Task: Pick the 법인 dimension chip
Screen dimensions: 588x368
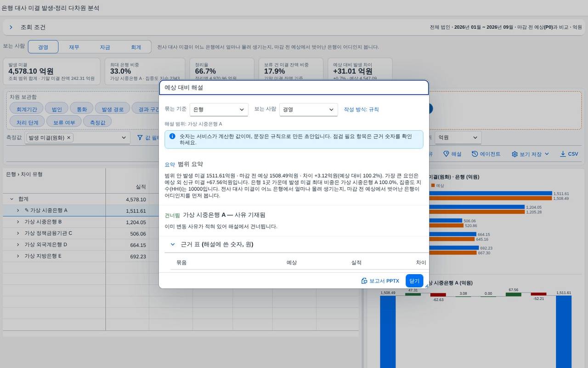Action: click(x=57, y=109)
